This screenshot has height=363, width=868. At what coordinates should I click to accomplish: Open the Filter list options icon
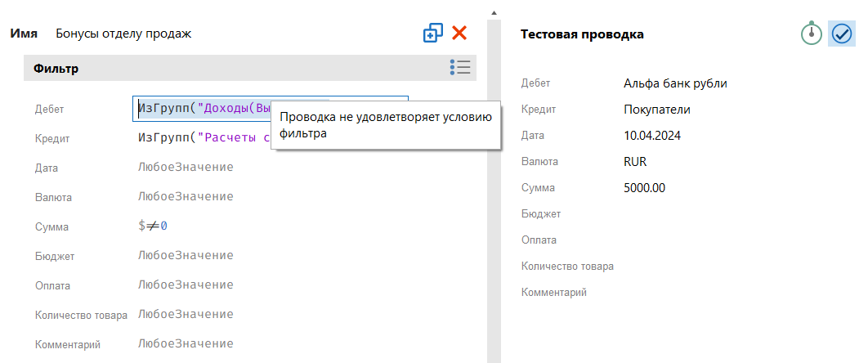point(460,68)
